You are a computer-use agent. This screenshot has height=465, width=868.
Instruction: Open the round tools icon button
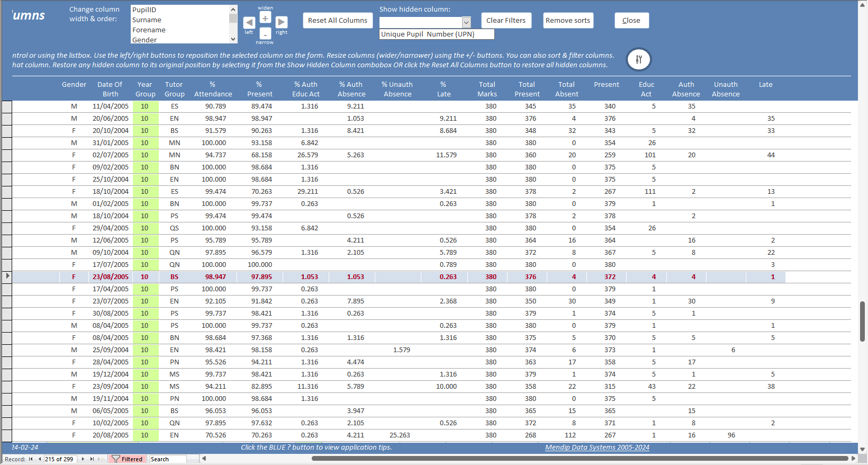pos(639,59)
